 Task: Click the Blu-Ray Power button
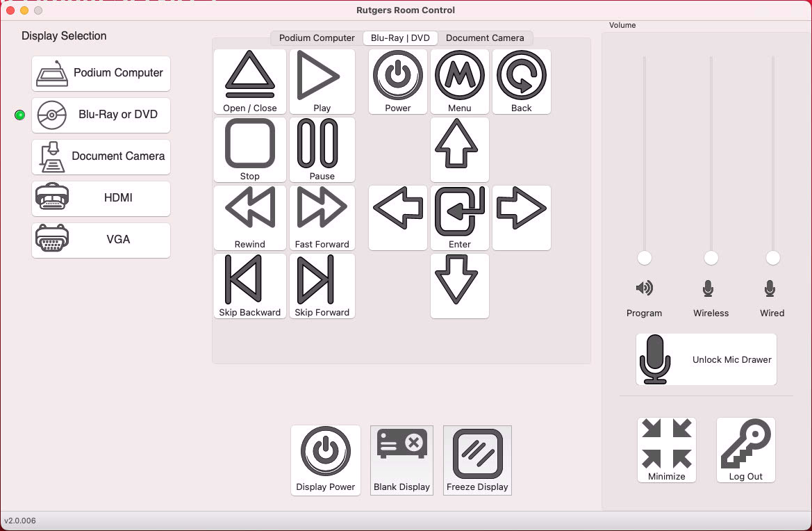pyautogui.click(x=397, y=81)
